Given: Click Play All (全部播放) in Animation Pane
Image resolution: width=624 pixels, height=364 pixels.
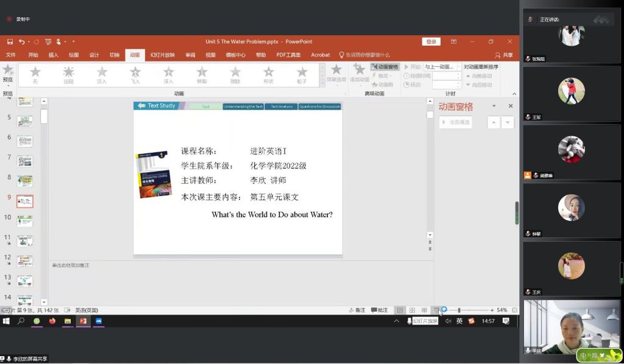Looking at the screenshot, I should click(456, 122).
